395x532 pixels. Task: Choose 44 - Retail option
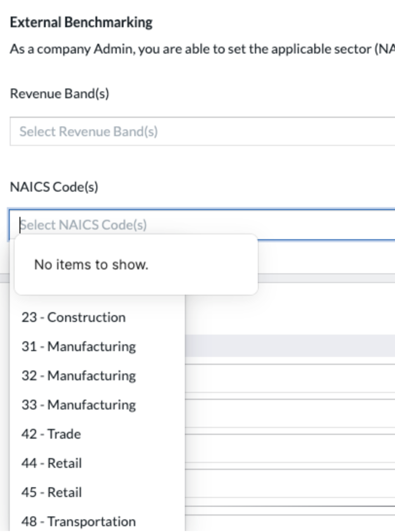click(97, 463)
